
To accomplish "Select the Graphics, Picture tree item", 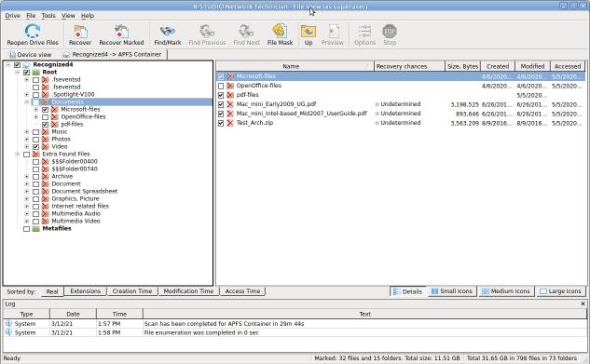I will coord(75,198).
